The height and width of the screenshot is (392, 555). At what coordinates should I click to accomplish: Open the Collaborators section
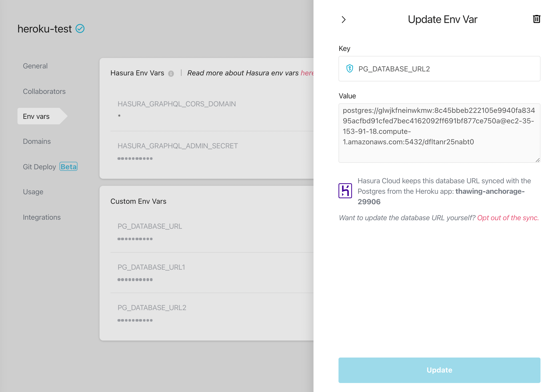coord(44,91)
